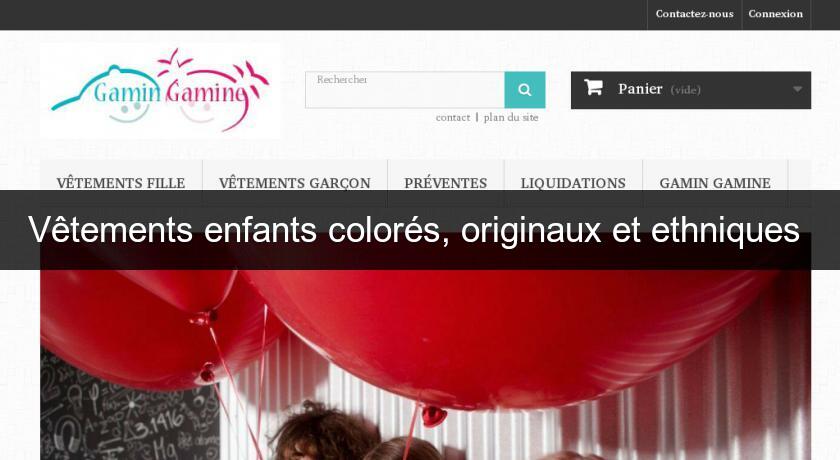The height and width of the screenshot is (460, 840).
Task: Focus the Rechercher search field
Action: click(405, 90)
